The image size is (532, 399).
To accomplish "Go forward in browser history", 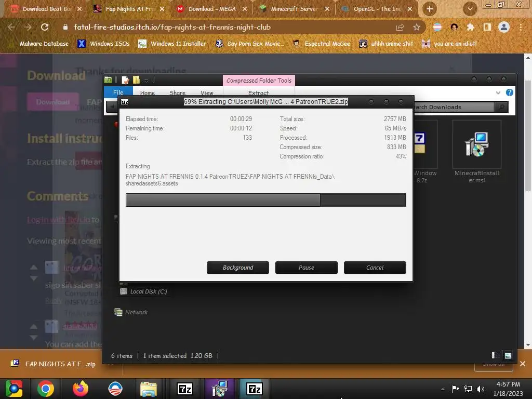I will click(x=28, y=27).
